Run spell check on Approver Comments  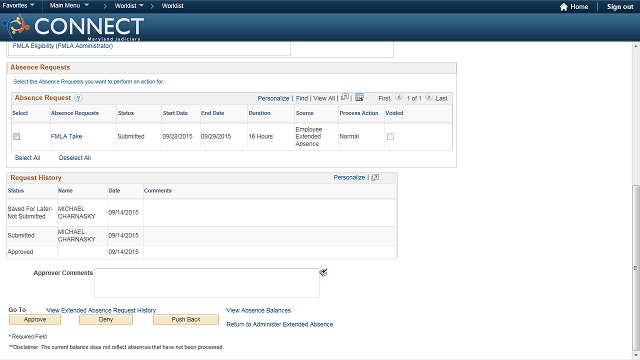[323, 272]
